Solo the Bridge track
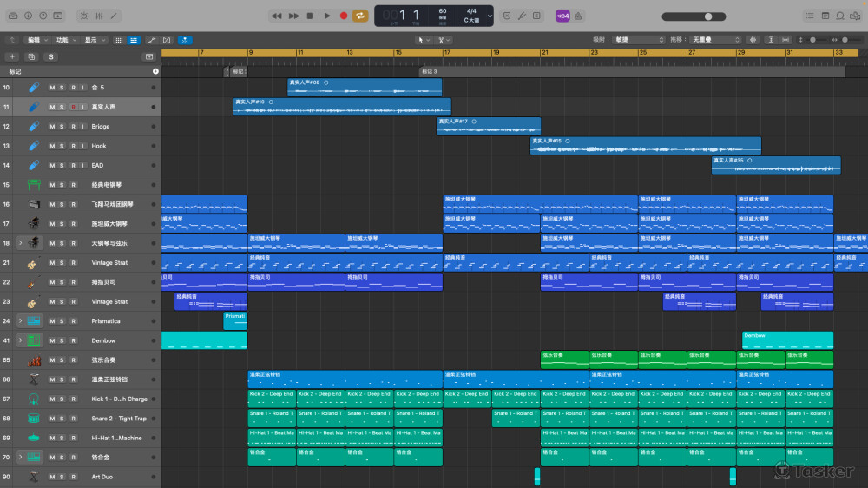Image resolution: width=868 pixels, height=488 pixels. [x=62, y=126]
